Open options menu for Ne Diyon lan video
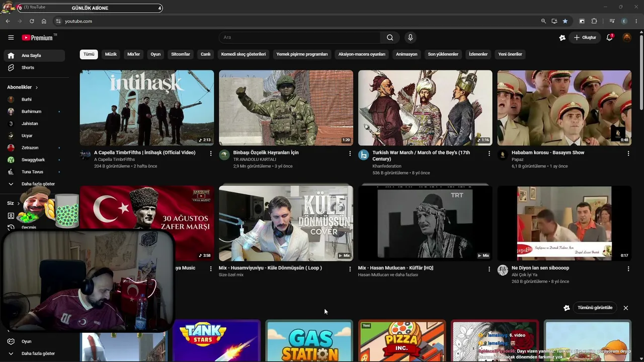This screenshot has height=362, width=644. pyautogui.click(x=628, y=269)
